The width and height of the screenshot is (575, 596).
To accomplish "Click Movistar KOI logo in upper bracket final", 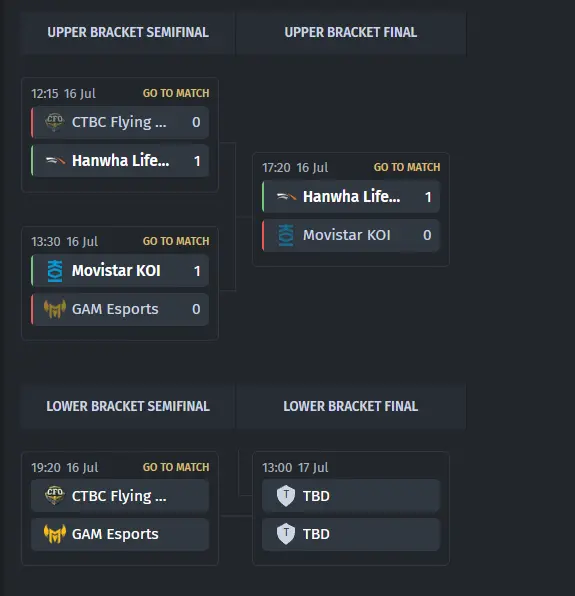I will point(286,235).
